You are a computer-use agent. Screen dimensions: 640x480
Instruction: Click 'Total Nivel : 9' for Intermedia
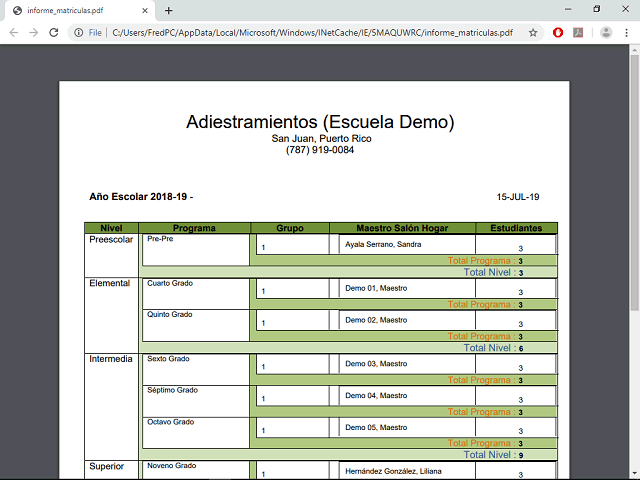493,455
